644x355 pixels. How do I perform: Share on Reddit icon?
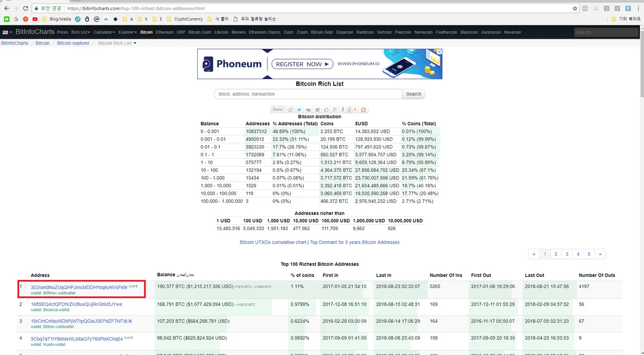coord(290,109)
